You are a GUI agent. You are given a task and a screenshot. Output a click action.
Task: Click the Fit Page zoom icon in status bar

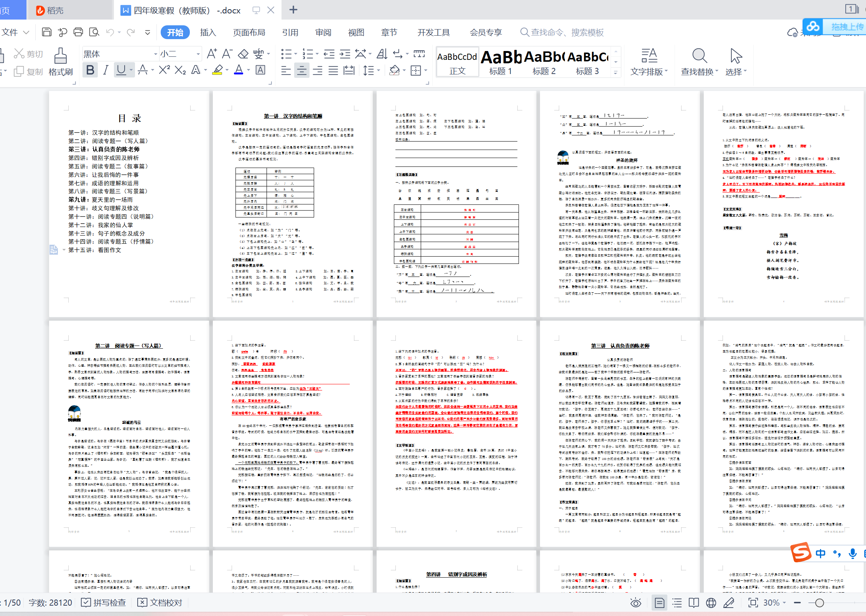tap(753, 603)
